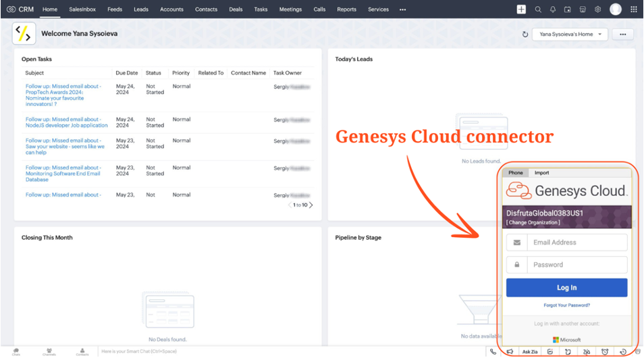The height and width of the screenshot is (362, 644).
Task: Click the Microsoft logo login option
Action: 567,340
